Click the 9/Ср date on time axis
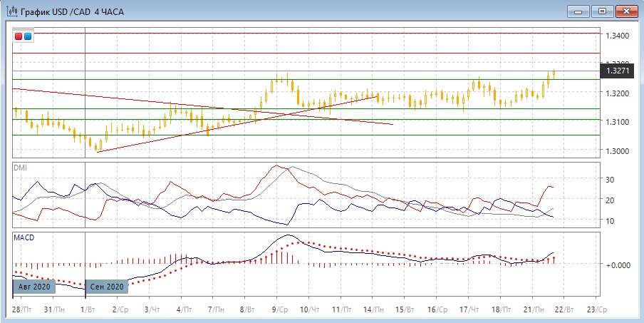Screen dimensions: 644x323 279,310
